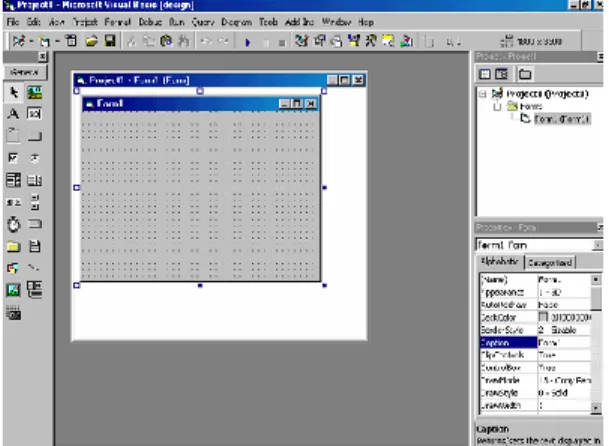Select the Shape control tool

[14, 268]
